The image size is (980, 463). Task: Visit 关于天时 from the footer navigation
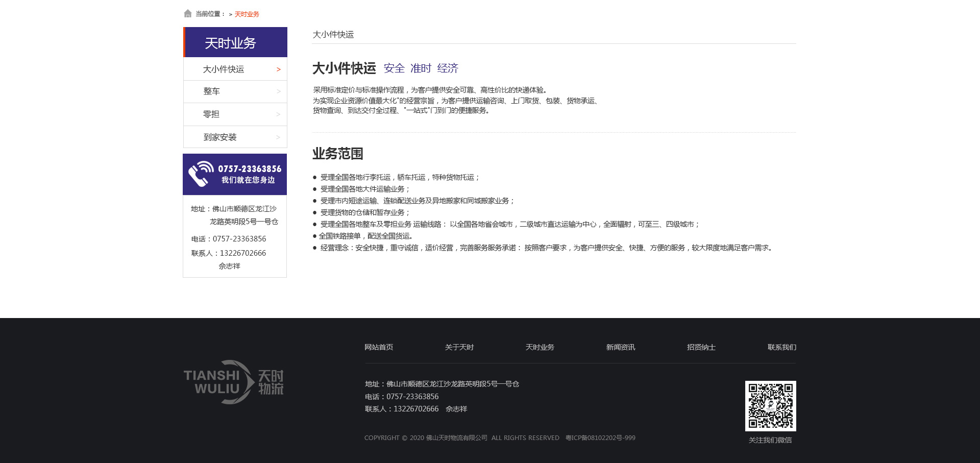pos(459,347)
